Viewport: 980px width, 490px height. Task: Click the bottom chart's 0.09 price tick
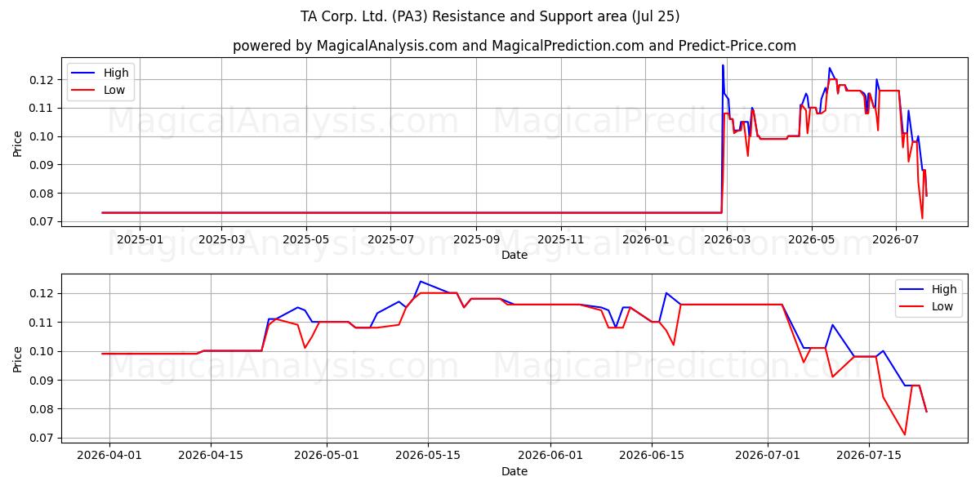click(42, 380)
